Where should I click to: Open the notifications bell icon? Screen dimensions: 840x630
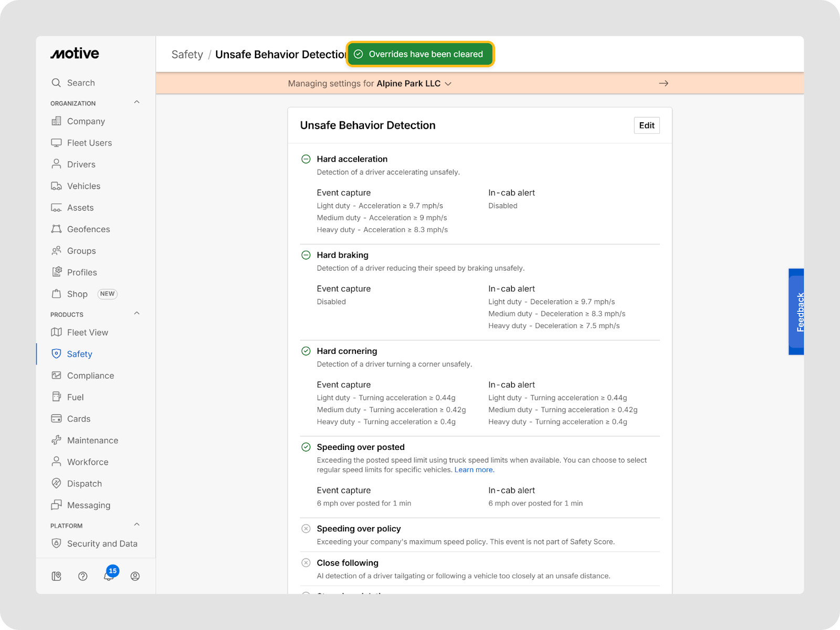coord(109,576)
